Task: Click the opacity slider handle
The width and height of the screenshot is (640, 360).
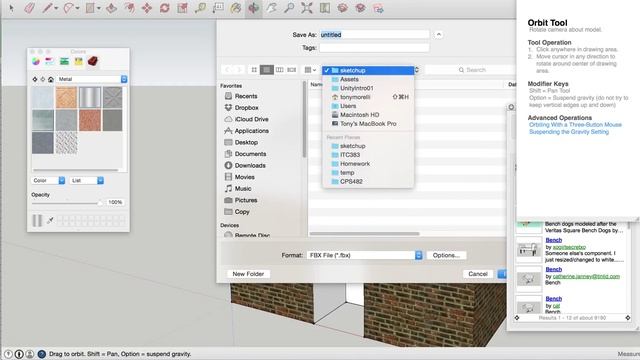Action: 100,202
